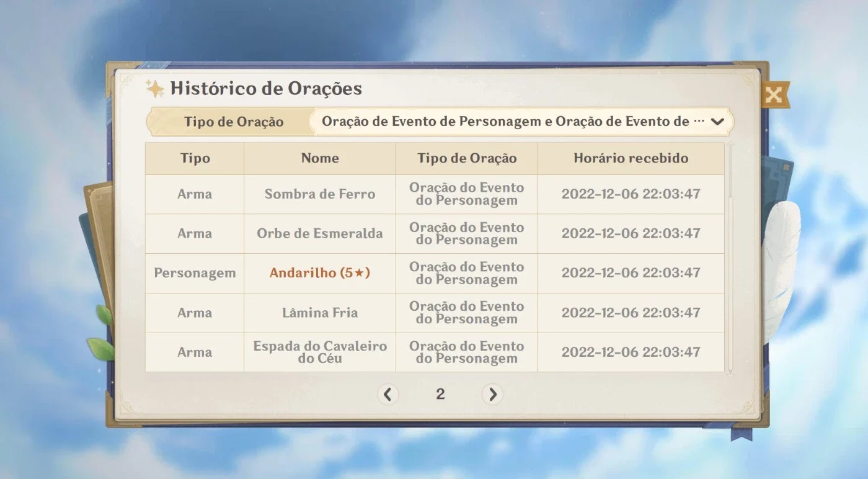Click Oração do Evento cell in Orbe de Esmeralda row
The width and height of the screenshot is (868, 479).
[467, 234]
